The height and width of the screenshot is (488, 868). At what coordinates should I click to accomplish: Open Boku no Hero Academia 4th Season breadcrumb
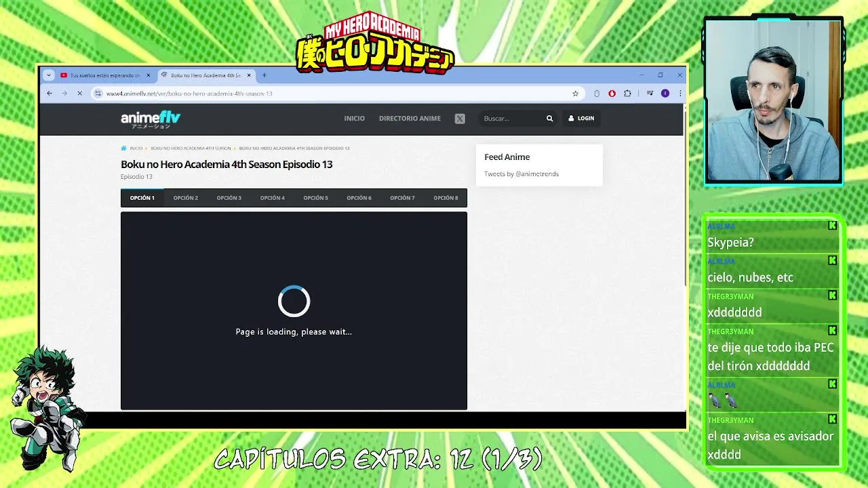pos(191,148)
